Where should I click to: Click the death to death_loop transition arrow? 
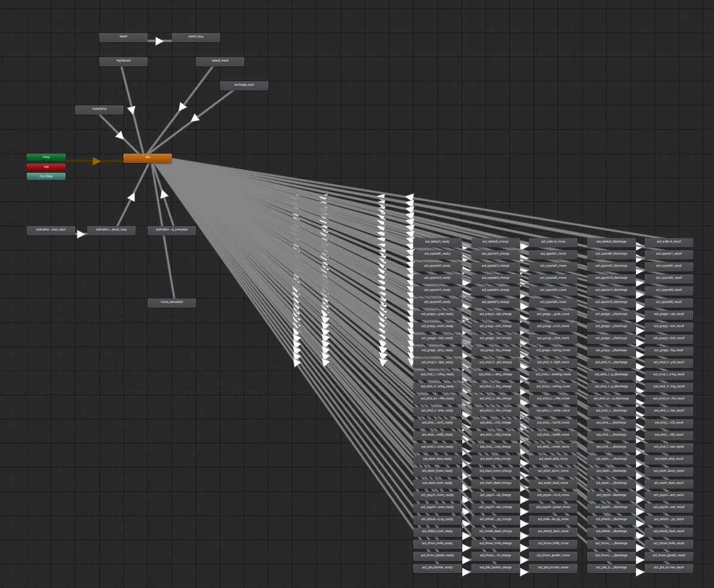[159, 41]
